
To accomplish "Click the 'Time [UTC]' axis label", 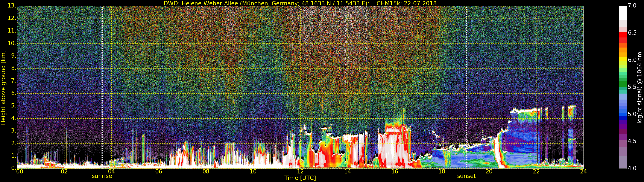I will coord(300,178).
